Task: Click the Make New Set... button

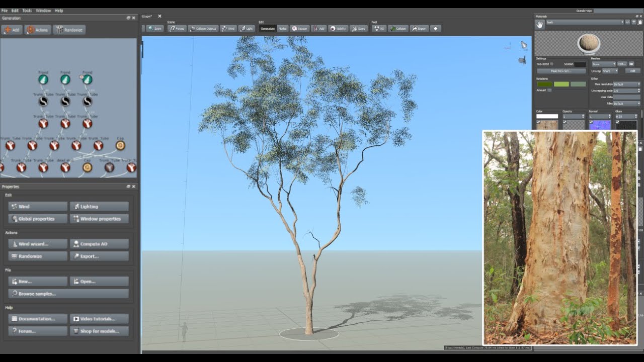Action: pyautogui.click(x=561, y=71)
